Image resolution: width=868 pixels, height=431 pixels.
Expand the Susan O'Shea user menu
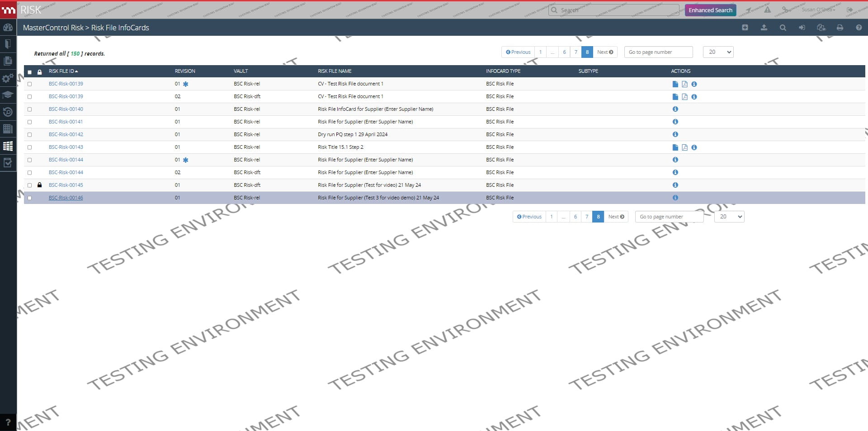point(818,9)
